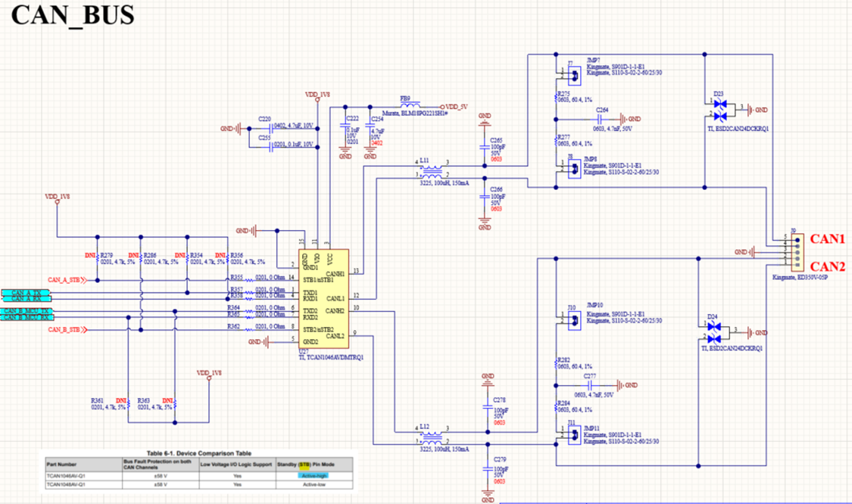Click the 'Murata, BLM18PG221SH1#' part label
Screen dimensions: 852x504
pos(415,114)
